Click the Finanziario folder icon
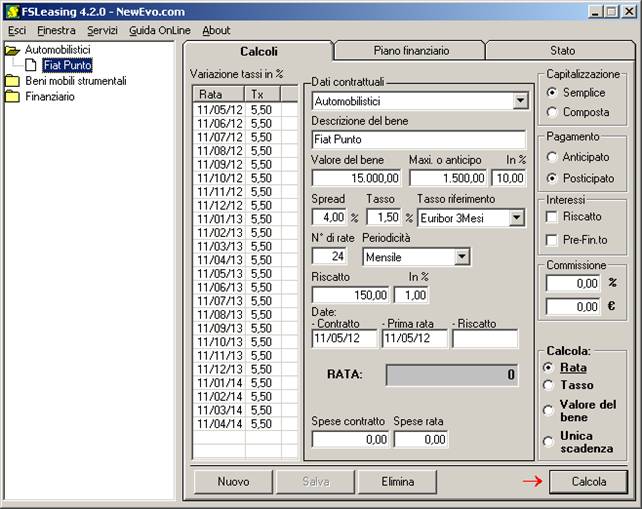642x509 pixels. [12, 97]
